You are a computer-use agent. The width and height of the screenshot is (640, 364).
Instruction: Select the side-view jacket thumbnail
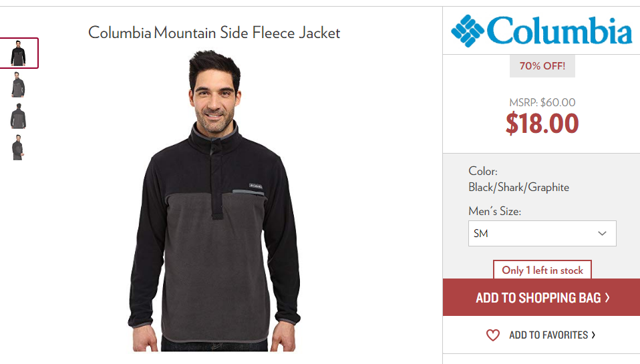(x=18, y=148)
